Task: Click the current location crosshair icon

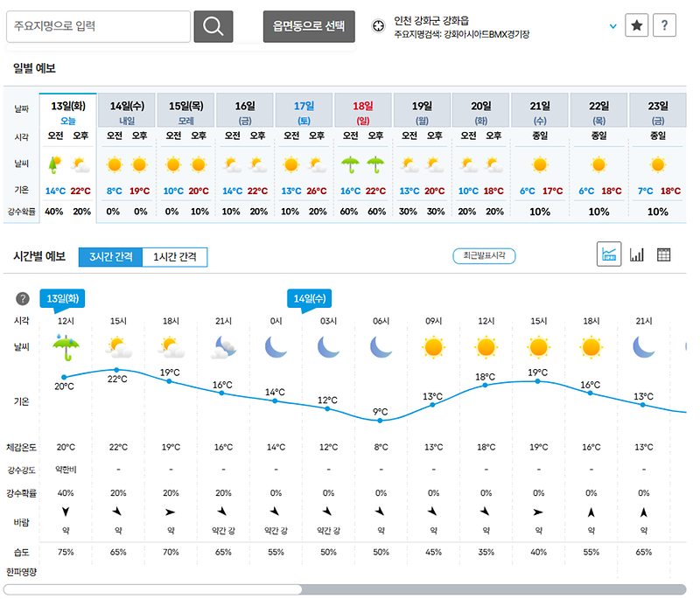Action: [378, 26]
